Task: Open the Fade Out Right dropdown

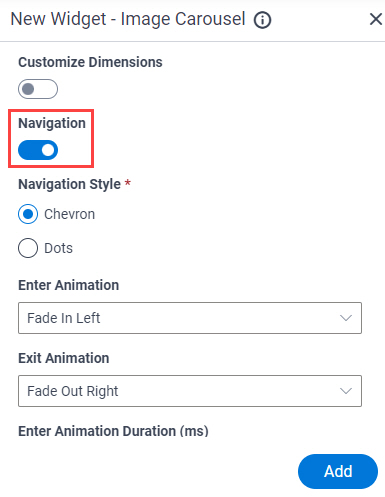Action: pos(190,391)
